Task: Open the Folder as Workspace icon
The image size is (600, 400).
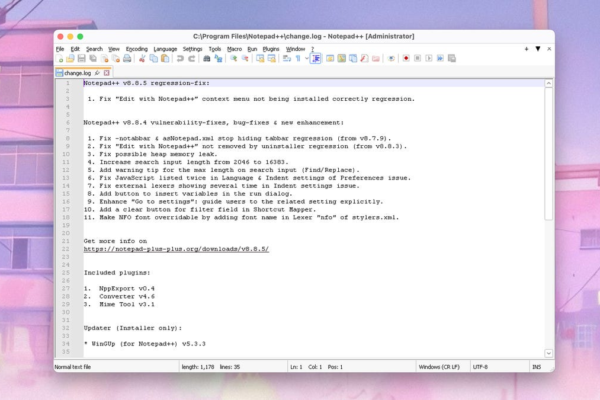Action: tap(376, 59)
